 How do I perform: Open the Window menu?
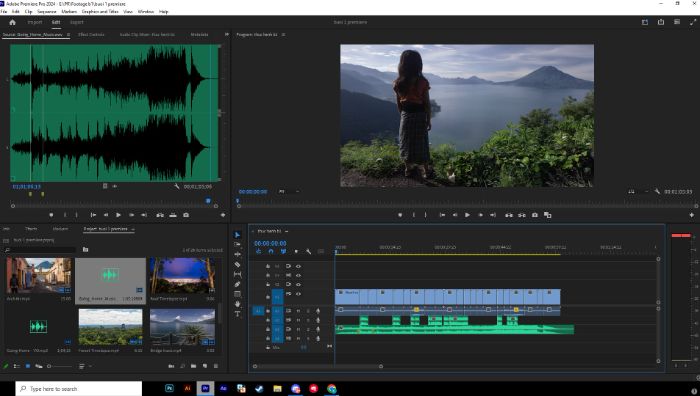pyautogui.click(x=146, y=12)
